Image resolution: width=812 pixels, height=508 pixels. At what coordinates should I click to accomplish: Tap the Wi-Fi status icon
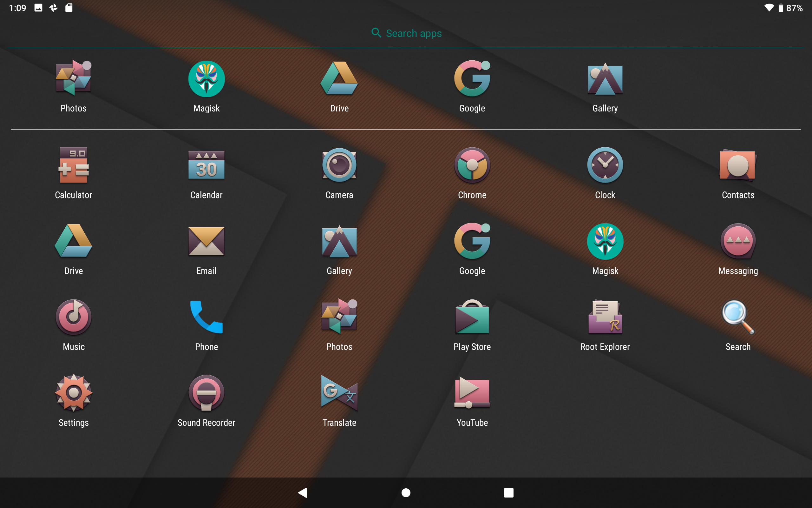coord(769,8)
